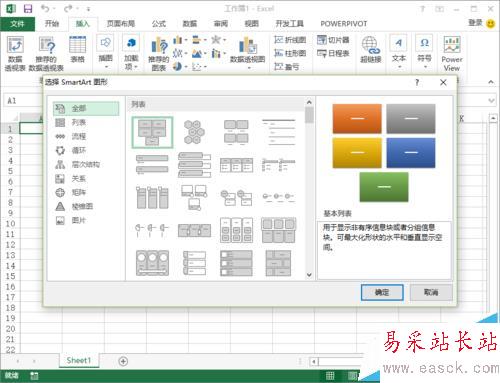This screenshot has height=383, width=500.
Task: Select the Relationship (关系) category
Action: (x=86, y=178)
